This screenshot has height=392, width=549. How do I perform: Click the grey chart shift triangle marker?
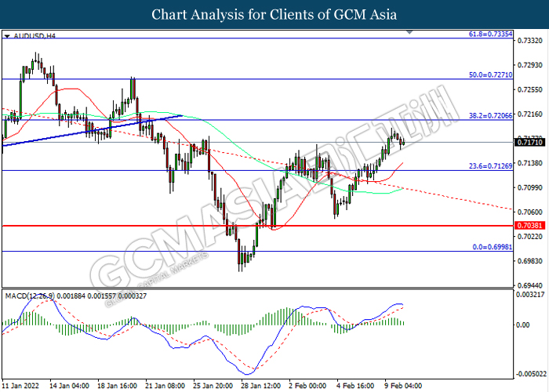pyautogui.click(x=409, y=33)
